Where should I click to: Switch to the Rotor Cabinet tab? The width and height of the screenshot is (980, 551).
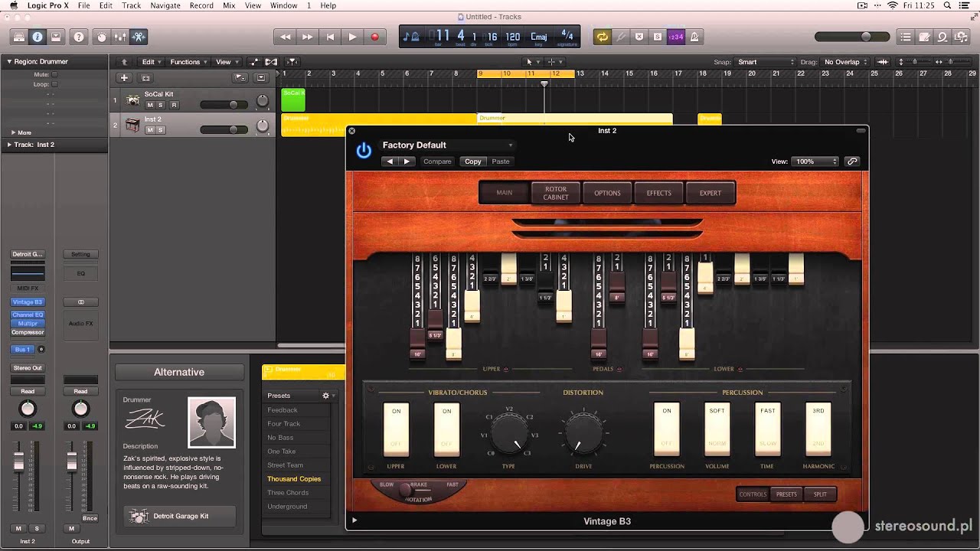click(x=556, y=193)
